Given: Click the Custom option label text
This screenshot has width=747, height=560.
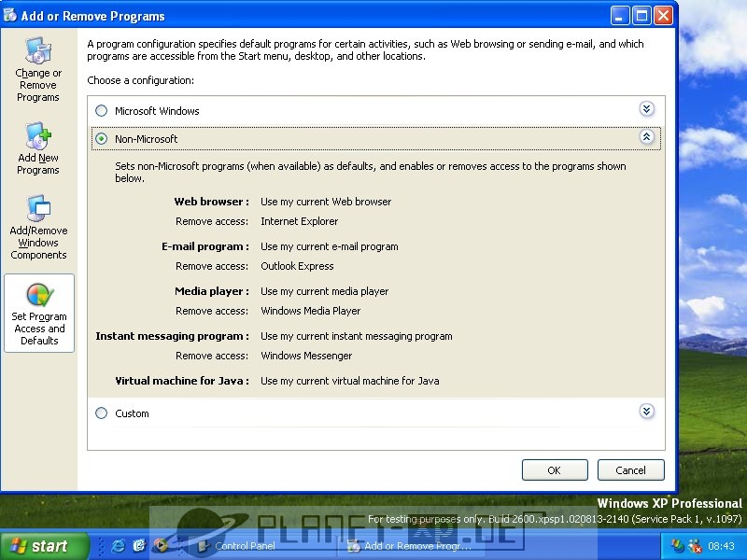Looking at the screenshot, I should [x=132, y=413].
